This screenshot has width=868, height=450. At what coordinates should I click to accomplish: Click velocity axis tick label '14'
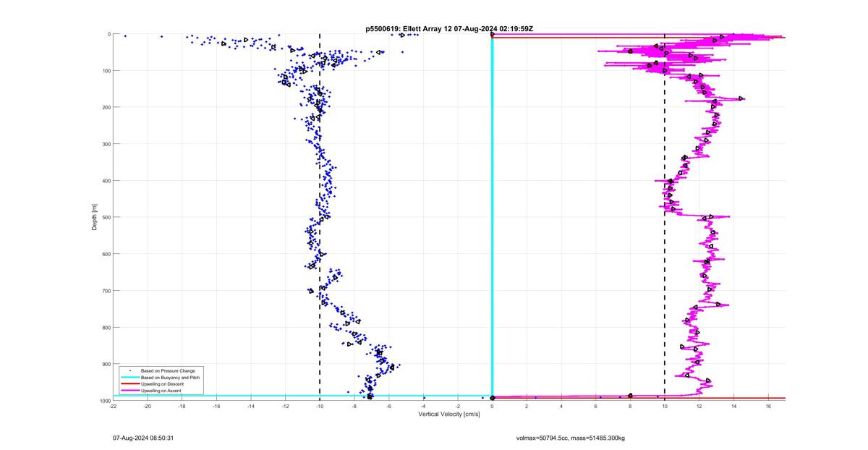(733, 407)
